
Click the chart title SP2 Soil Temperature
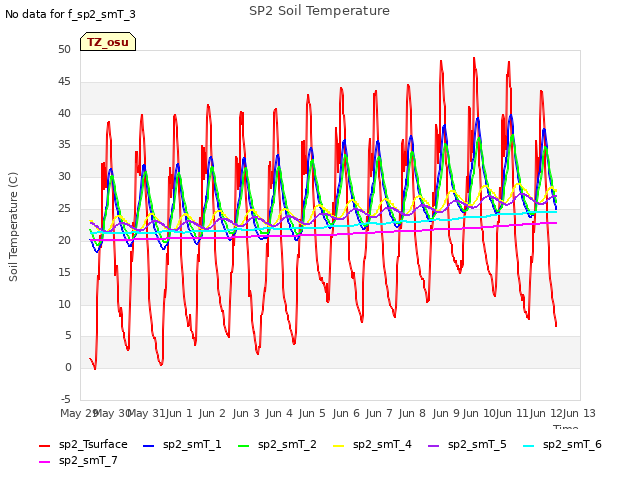(320, 11)
